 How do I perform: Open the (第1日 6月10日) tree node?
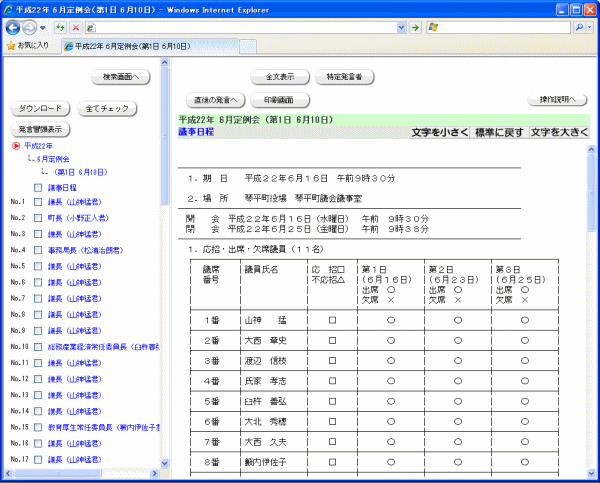click(x=81, y=172)
